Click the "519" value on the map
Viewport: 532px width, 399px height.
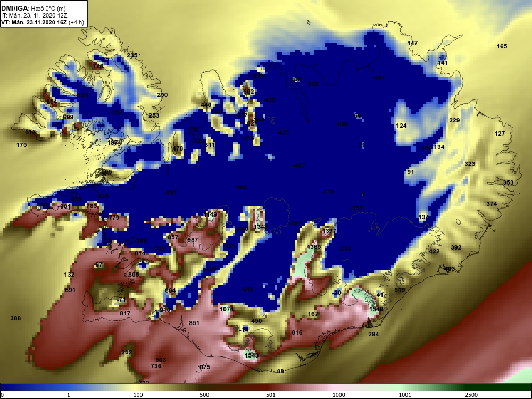400,290
